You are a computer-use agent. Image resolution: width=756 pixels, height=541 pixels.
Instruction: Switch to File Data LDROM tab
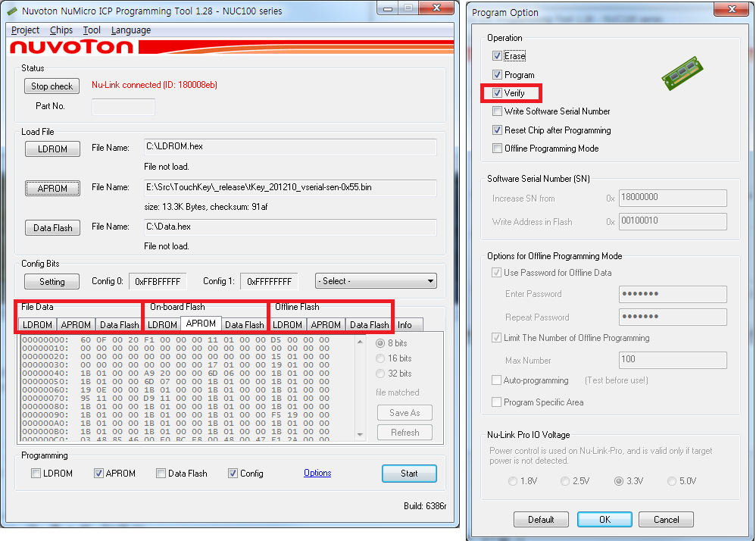pyautogui.click(x=37, y=325)
